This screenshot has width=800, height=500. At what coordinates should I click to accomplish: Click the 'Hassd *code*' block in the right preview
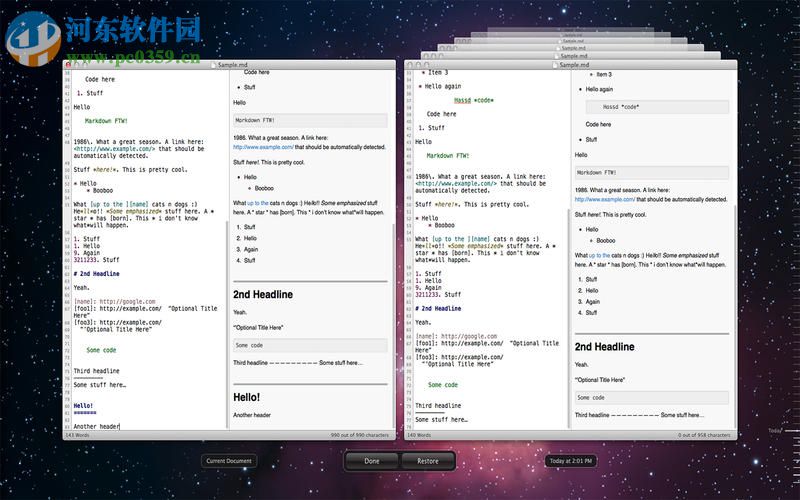point(657,107)
